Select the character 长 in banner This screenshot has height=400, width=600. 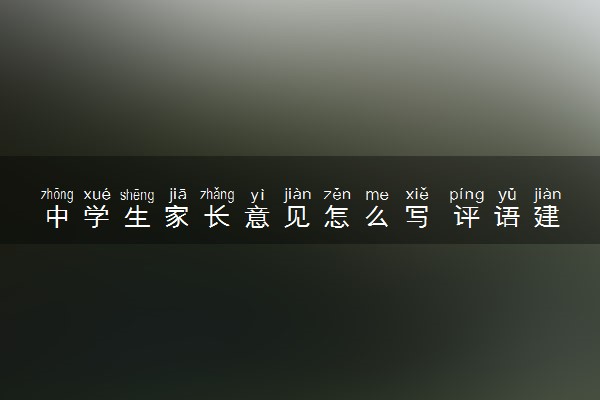[217, 217]
